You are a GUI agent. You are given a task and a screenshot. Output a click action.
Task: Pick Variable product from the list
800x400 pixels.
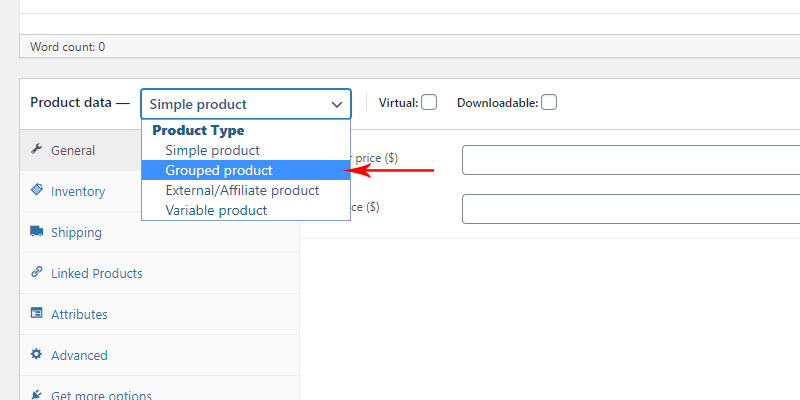click(246, 210)
